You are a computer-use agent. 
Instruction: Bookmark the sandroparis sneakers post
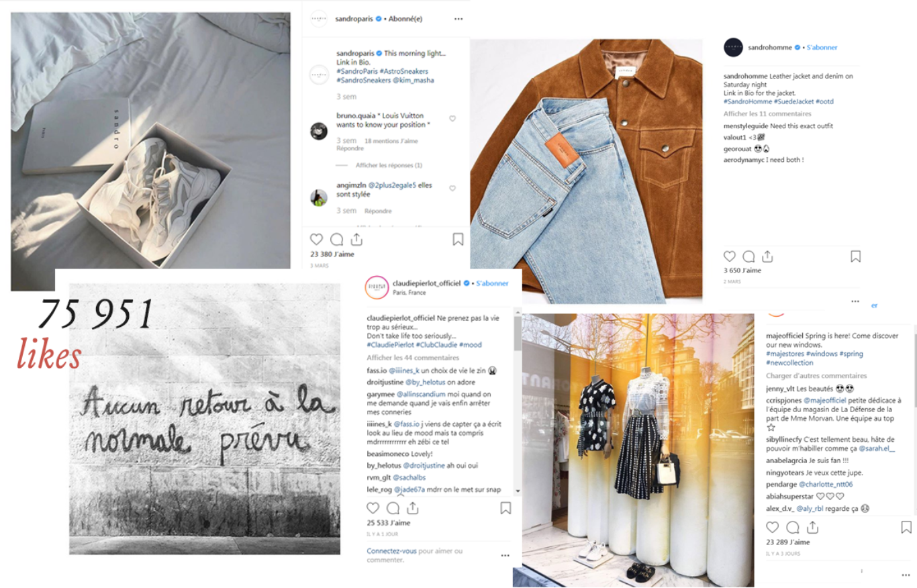pos(458,239)
